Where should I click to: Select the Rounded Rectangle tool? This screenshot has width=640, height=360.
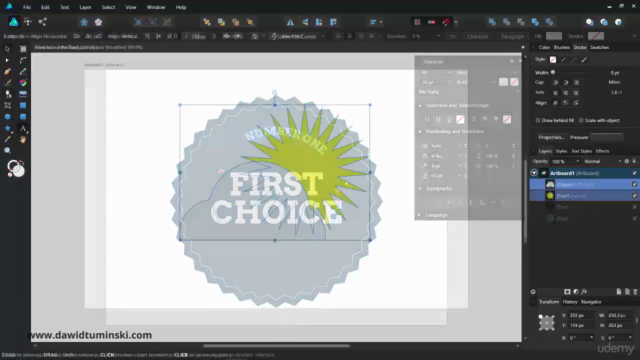[23, 117]
